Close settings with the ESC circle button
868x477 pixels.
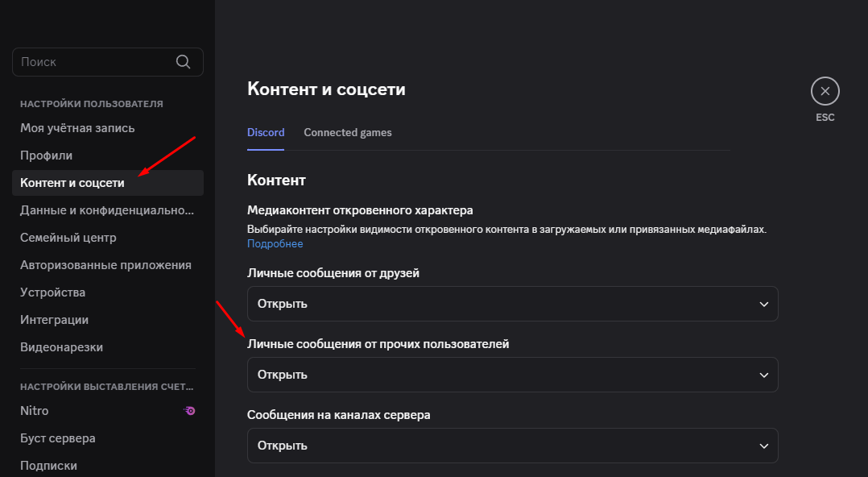825,91
